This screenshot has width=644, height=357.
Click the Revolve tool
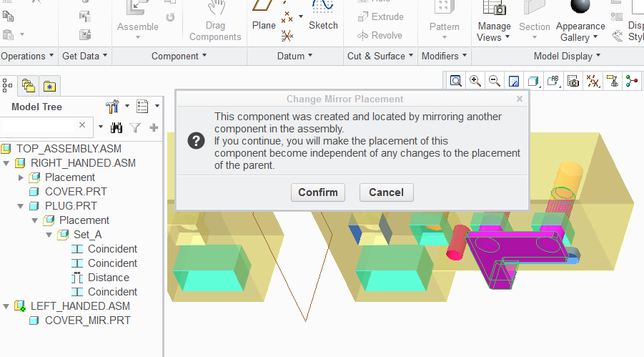(x=380, y=35)
